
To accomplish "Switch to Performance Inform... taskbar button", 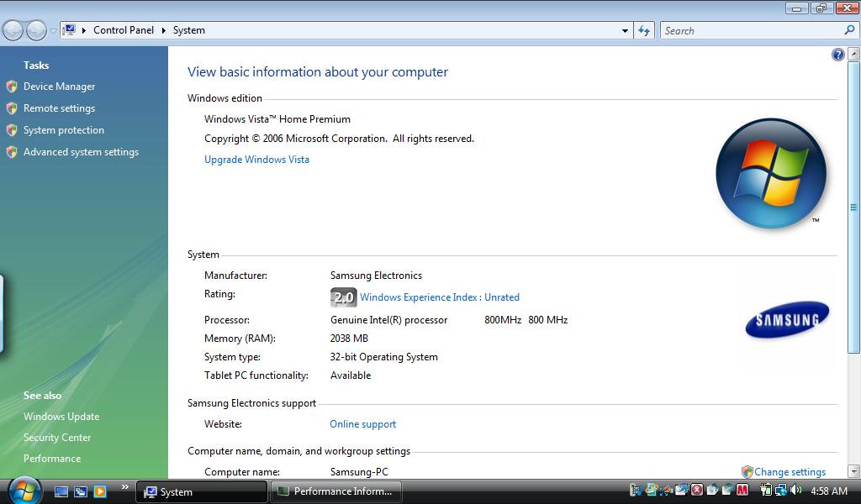I will (x=336, y=492).
